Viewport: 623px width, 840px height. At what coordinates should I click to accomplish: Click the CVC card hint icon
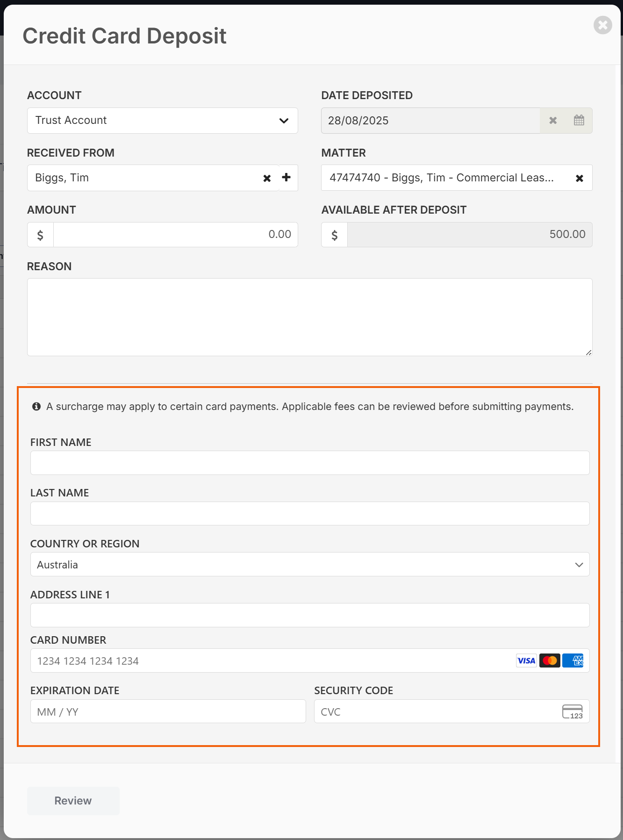coord(572,711)
